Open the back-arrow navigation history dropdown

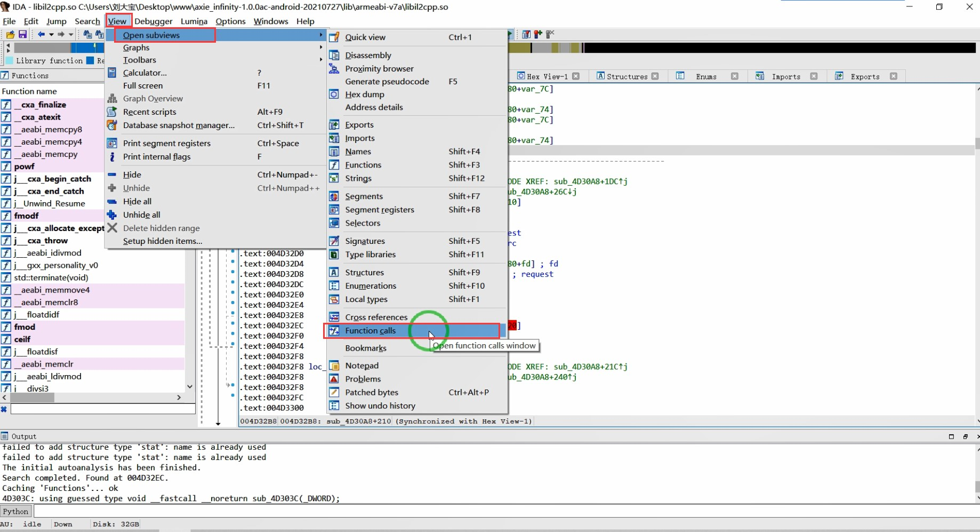51,34
